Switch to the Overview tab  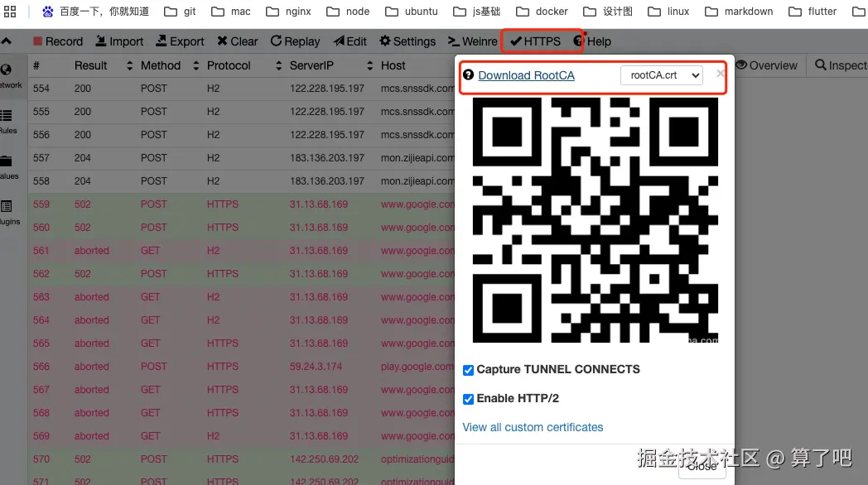pyautogui.click(x=766, y=65)
